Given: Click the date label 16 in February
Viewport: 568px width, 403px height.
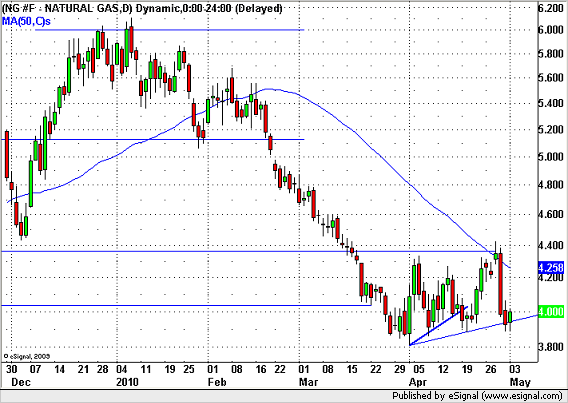Looking at the screenshot, I should point(261,369).
